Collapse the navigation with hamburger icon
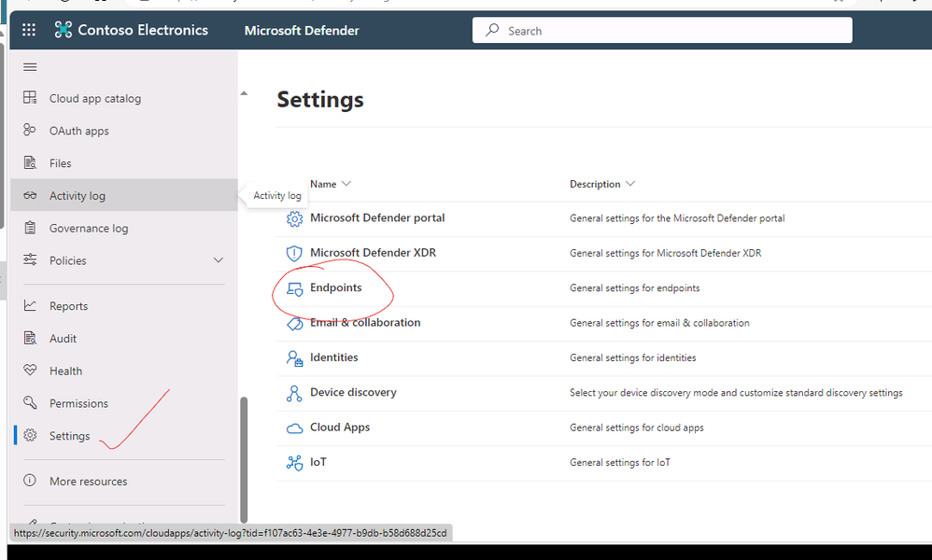 pyautogui.click(x=30, y=67)
